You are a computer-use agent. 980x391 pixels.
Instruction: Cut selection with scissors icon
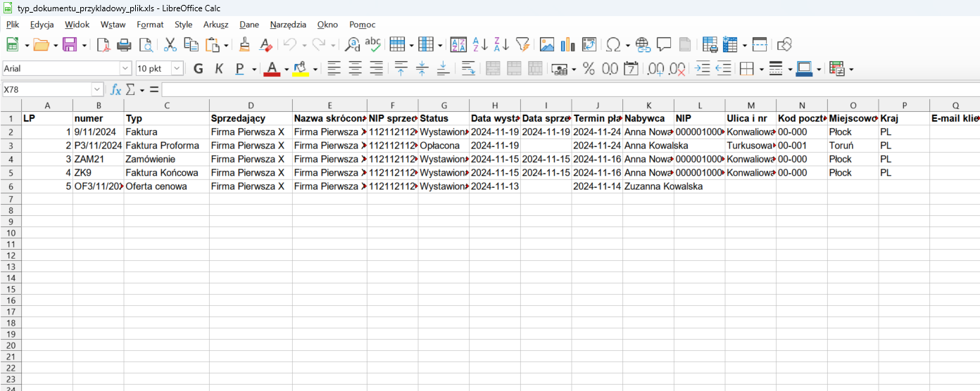pos(170,45)
